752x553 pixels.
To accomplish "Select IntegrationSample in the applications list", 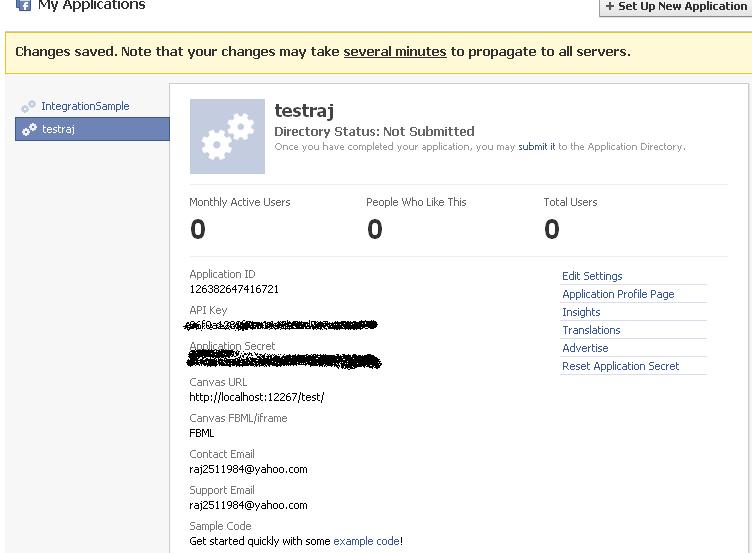I will pyautogui.click(x=85, y=106).
